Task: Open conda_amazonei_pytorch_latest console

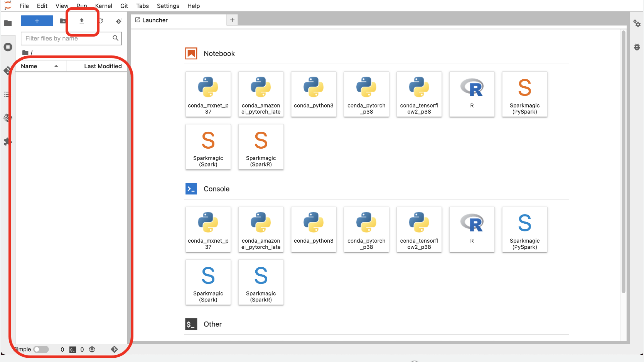Action: 261,230
